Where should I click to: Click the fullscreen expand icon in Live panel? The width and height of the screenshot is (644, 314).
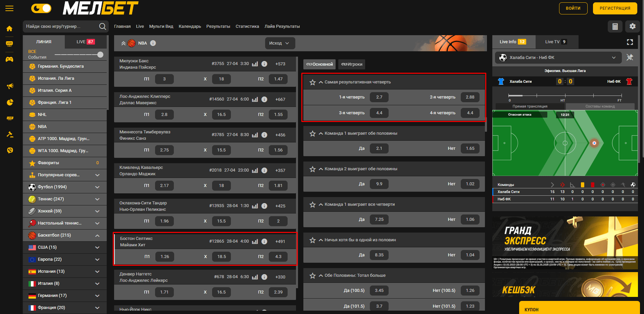(630, 42)
